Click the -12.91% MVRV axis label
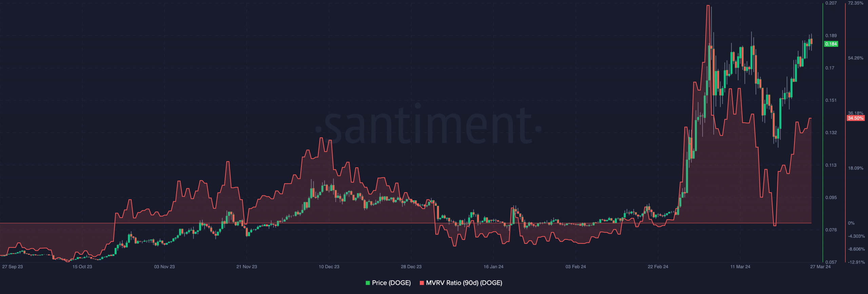The image size is (868, 294). click(856, 262)
